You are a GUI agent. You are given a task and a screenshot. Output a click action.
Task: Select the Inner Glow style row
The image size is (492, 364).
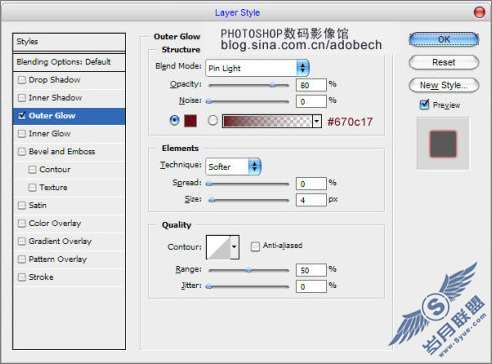click(69, 134)
